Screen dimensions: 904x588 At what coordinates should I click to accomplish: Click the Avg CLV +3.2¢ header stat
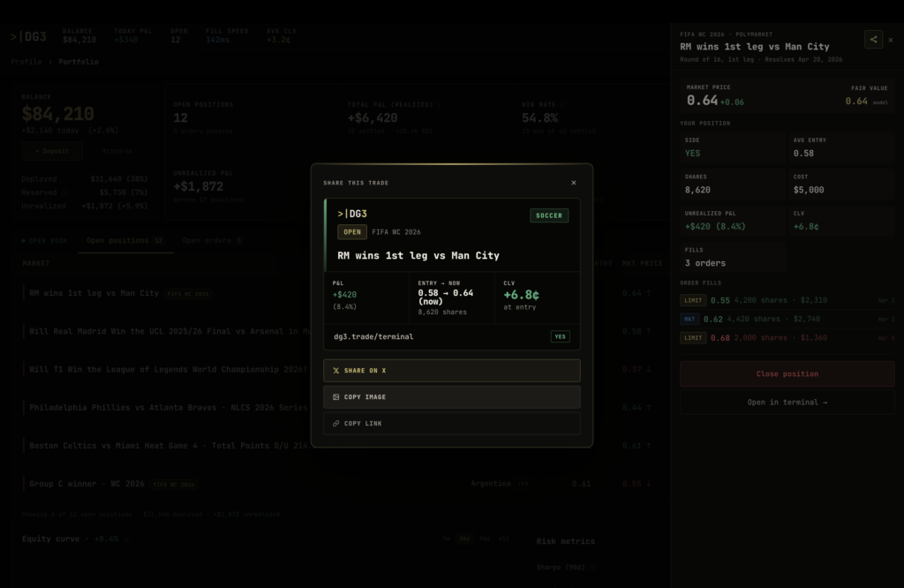pos(282,35)
